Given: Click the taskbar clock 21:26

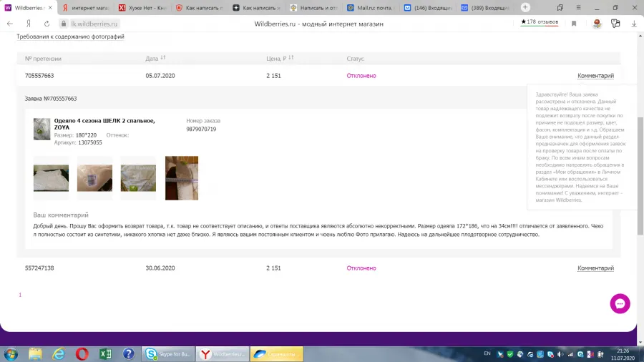Looking at the screenshot, I should pyautogui.click(x=623, y=351).
